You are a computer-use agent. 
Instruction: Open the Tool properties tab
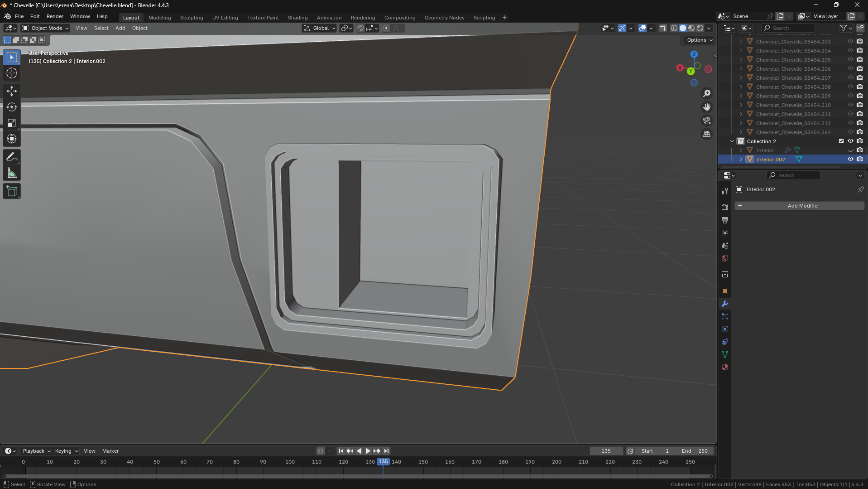[x=725, y=191]
